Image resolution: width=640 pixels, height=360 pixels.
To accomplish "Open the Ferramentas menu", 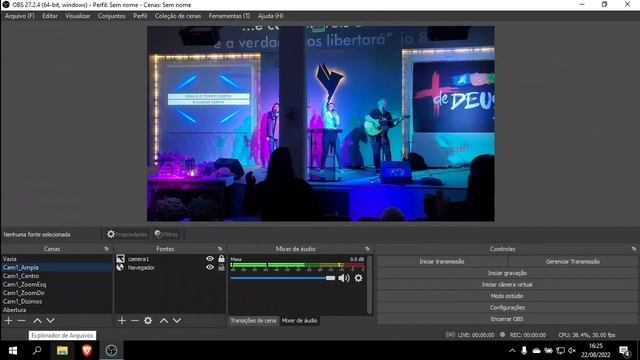I will tap(229, 16).
